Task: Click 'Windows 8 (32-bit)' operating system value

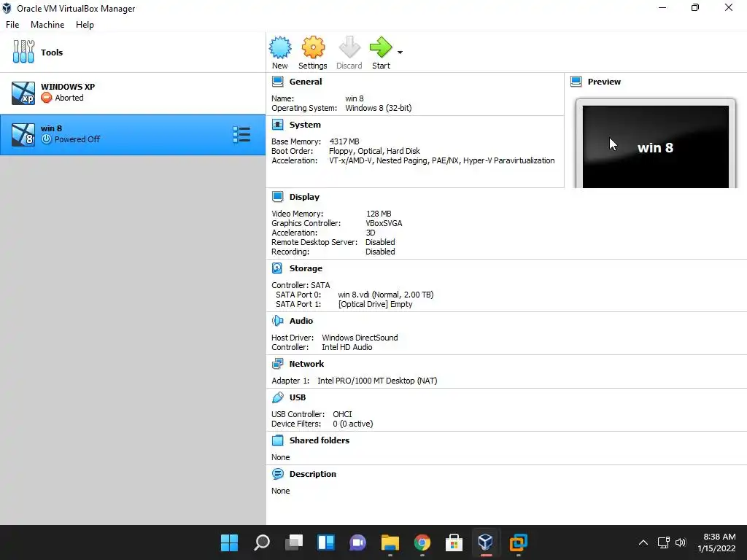Action: 379,108
